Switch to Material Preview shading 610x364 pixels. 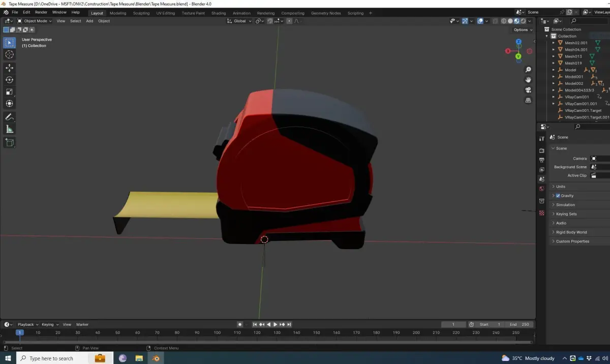516,21
